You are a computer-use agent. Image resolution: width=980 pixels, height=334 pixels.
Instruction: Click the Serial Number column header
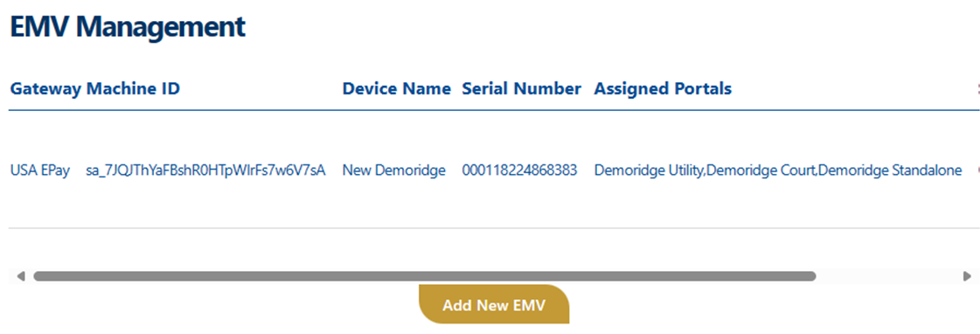pos(521,89)
